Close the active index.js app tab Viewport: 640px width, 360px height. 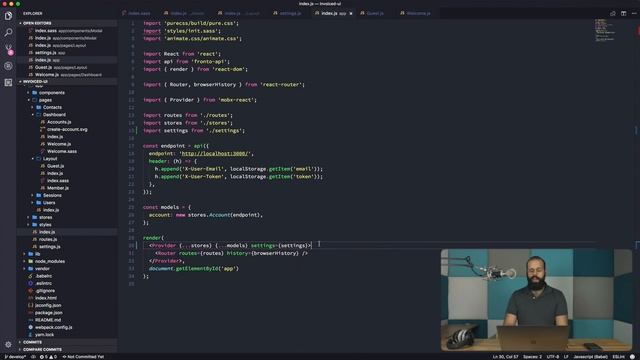pyautogui.click(x=351, y=13)
